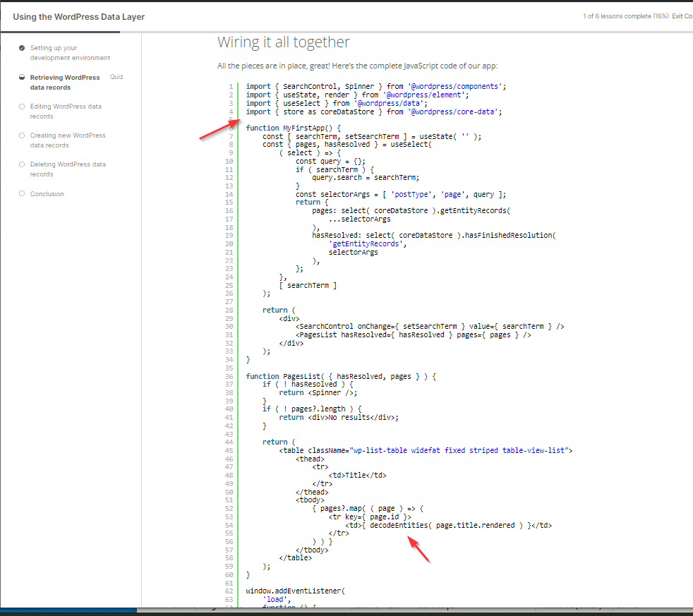Click the 'function MyFirstApp()' code line
The image size is (693, 616).
pyautogui.click(x=294, y=128)
